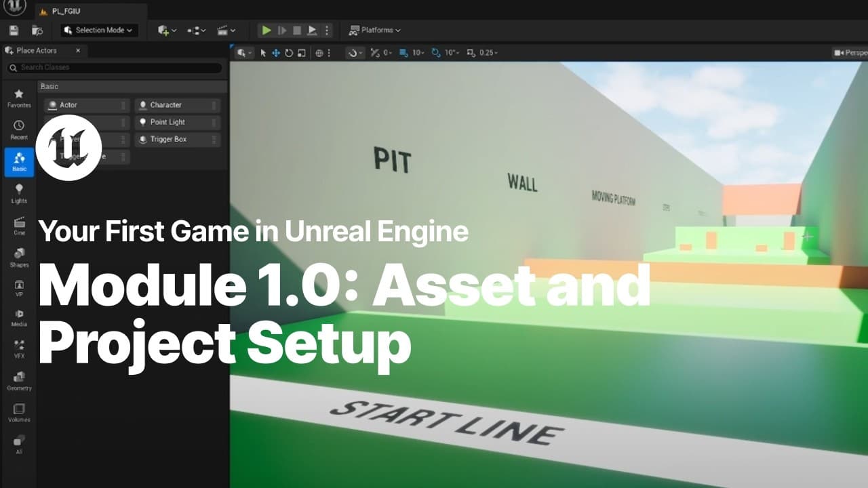
Task: Open the scale snap 0.25 value dropdown
Action: 488,53
